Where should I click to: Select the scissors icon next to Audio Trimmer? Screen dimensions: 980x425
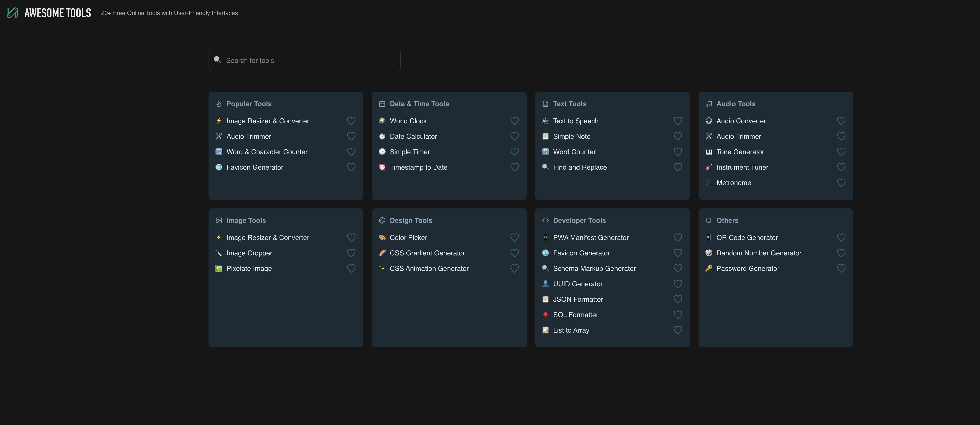[x=219, y=136]
